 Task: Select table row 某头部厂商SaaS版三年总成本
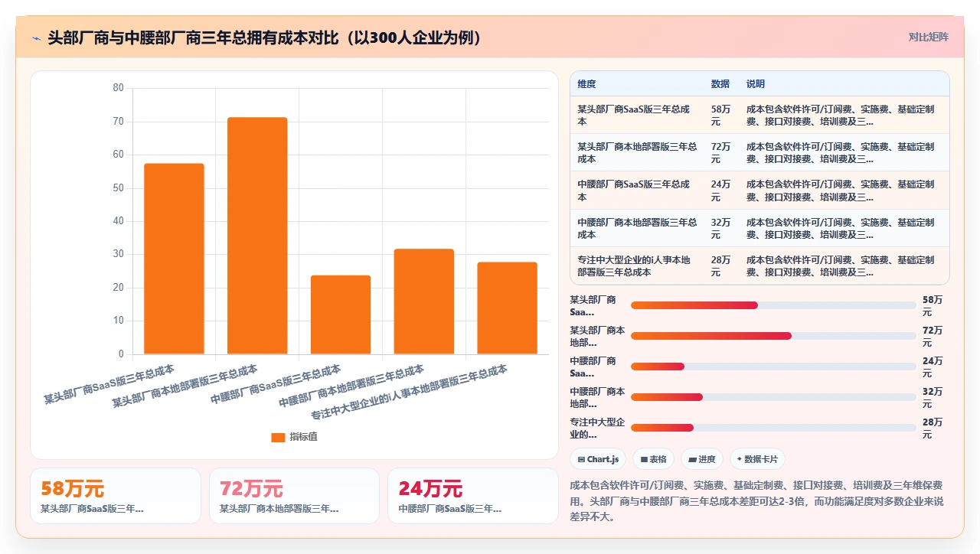(x=759, y=116)
